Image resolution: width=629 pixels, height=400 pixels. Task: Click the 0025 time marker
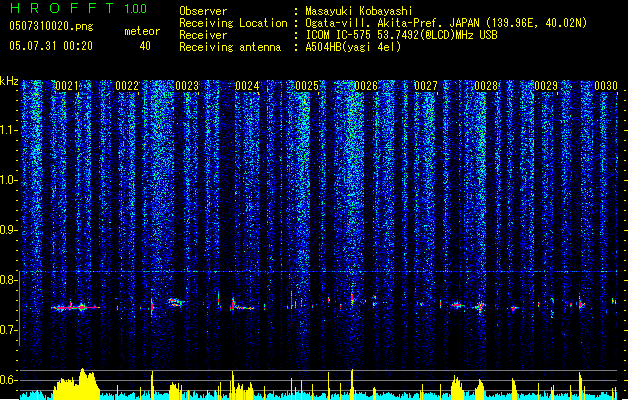[x=307, y=86]
